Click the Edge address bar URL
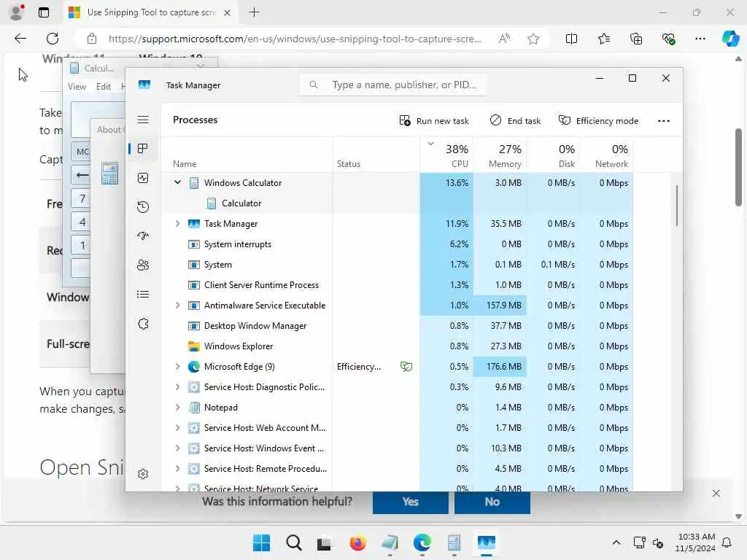This screenshot has width=747, height=560. pos(295,39)
